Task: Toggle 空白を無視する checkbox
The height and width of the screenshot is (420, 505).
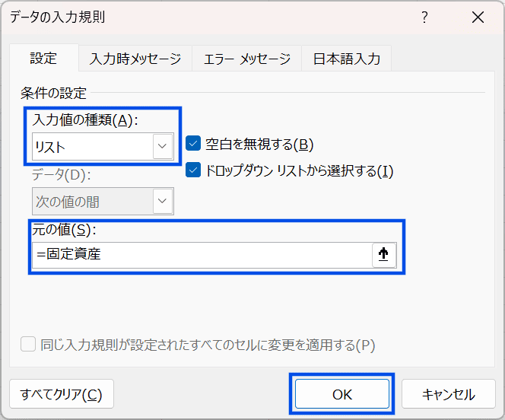Action: 193,145
